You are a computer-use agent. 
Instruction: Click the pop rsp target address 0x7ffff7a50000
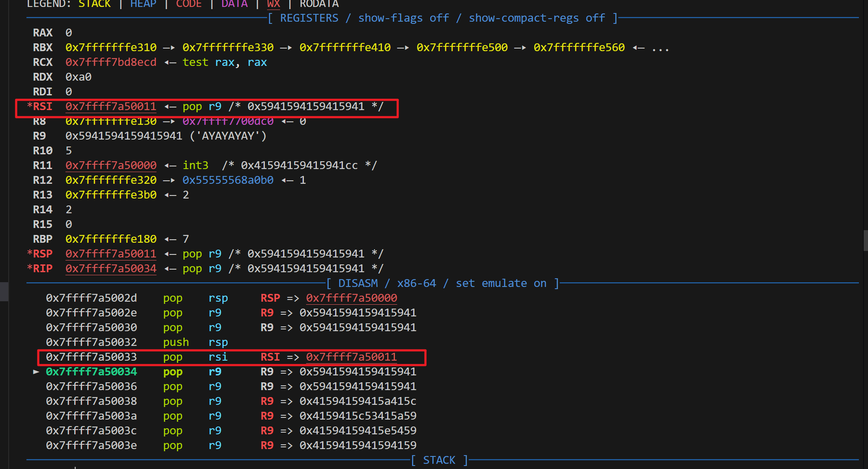pos(351,298)
